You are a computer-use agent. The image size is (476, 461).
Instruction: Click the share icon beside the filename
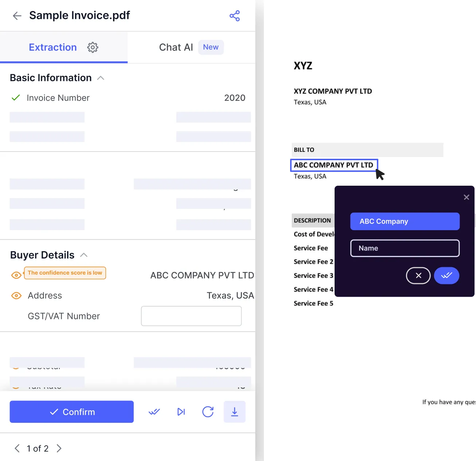[x=235, y=16]
